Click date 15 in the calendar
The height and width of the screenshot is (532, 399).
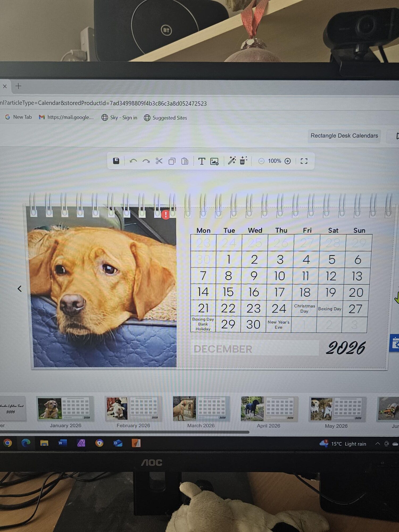[x=228, y=292]
